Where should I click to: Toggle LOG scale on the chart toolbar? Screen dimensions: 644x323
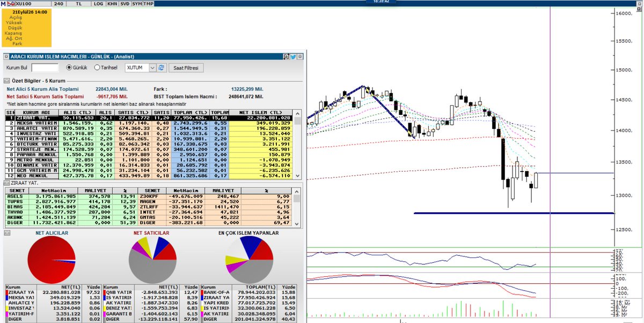click(98, 3)
